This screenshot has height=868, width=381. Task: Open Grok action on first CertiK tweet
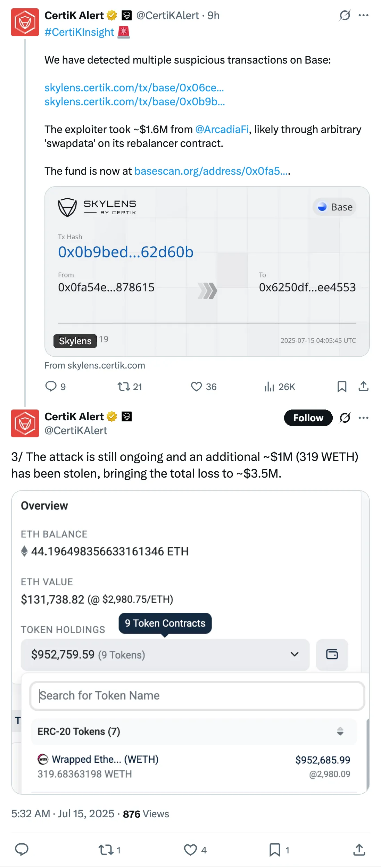click(345, 15)
